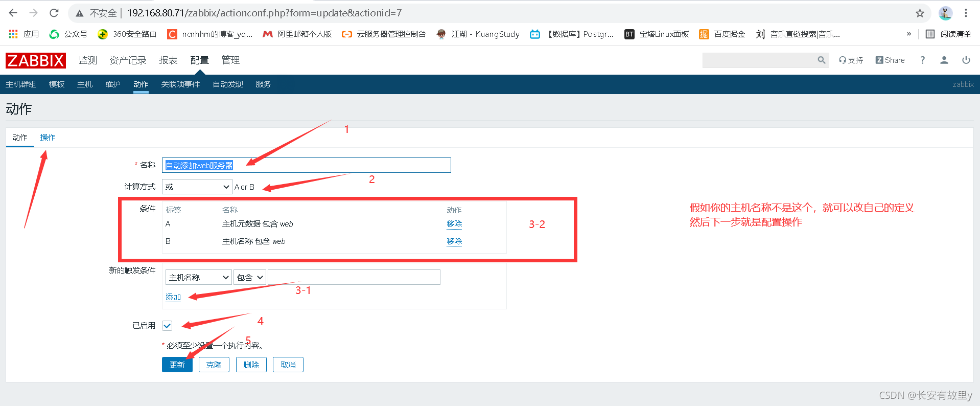Viewport: 980px width, 406px height.
Task: Click the Zabbix Share link
Action: pyautogui.click(x=890, y=60)
